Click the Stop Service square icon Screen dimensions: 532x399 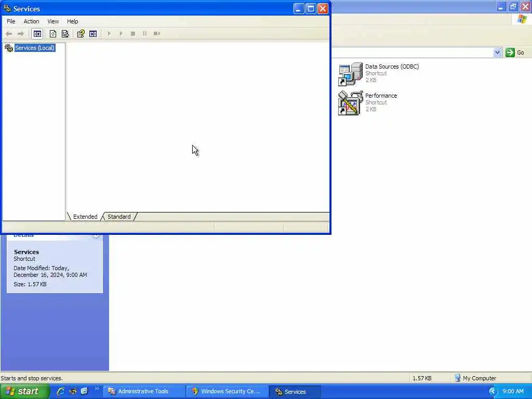(133, 34)
